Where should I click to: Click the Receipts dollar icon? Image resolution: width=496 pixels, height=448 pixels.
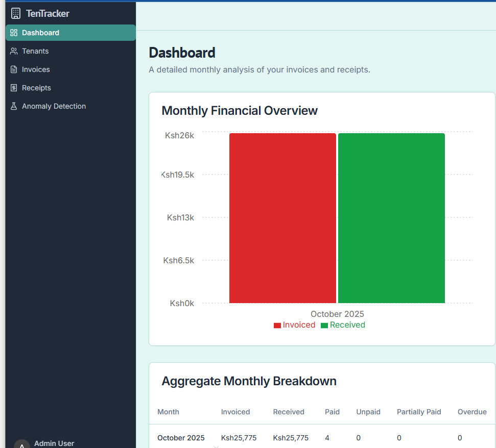(14, 88)
